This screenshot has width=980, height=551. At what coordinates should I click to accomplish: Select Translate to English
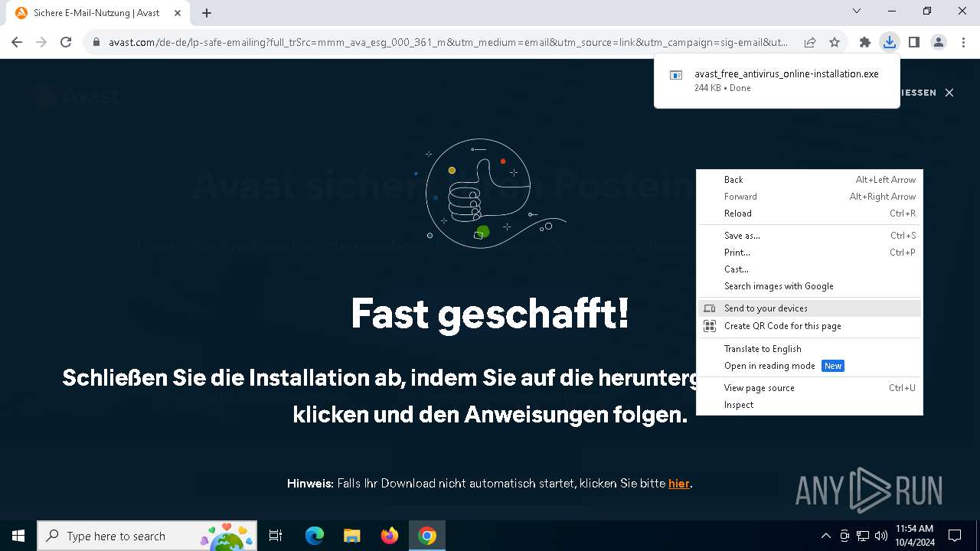click(x=810, y=349)
